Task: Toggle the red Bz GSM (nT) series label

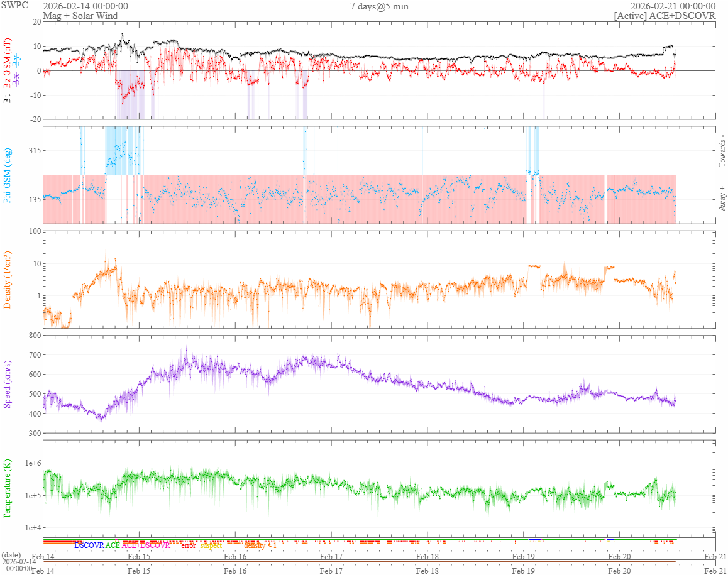Action: [x=7, y=63]
